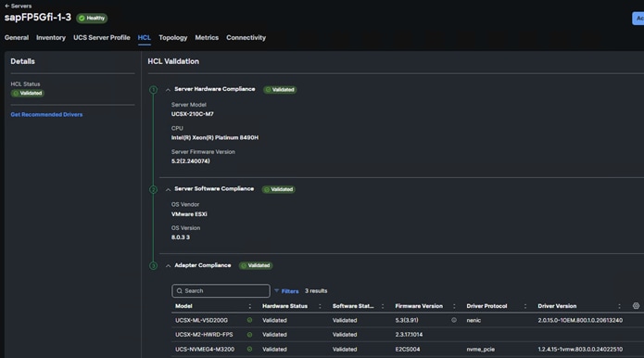Click server firmware version 5.2(2.240074)

click(191, 161)
